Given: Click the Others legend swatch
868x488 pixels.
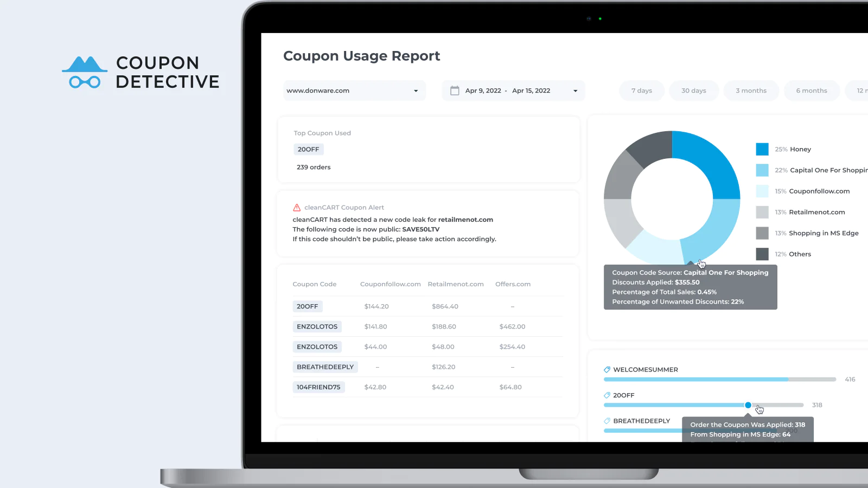Looking at the screenshot, I should click(762, 254).
